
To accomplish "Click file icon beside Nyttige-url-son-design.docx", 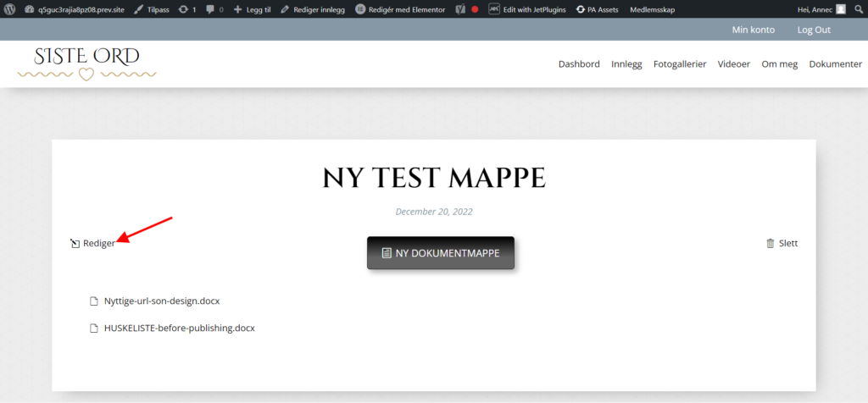I will tap(94, 301).
